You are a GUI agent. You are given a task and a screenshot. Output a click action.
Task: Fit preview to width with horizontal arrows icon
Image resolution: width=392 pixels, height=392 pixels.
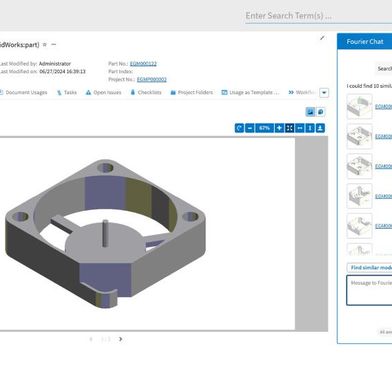[300, 128]
